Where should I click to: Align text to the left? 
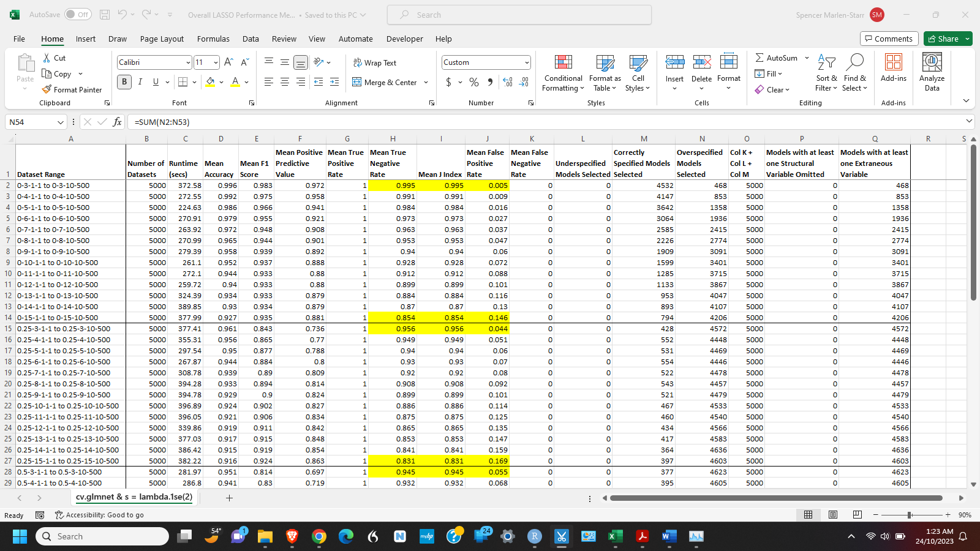point(269,82)
